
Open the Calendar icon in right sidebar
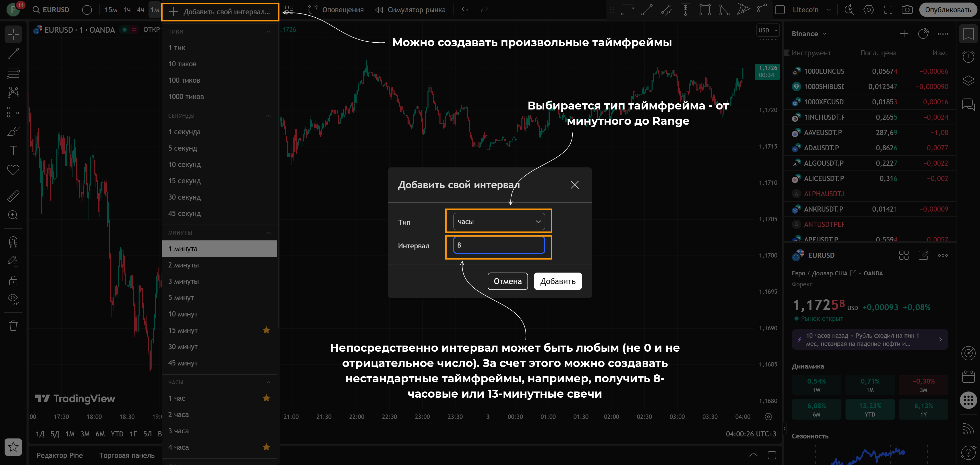(968, 377)
